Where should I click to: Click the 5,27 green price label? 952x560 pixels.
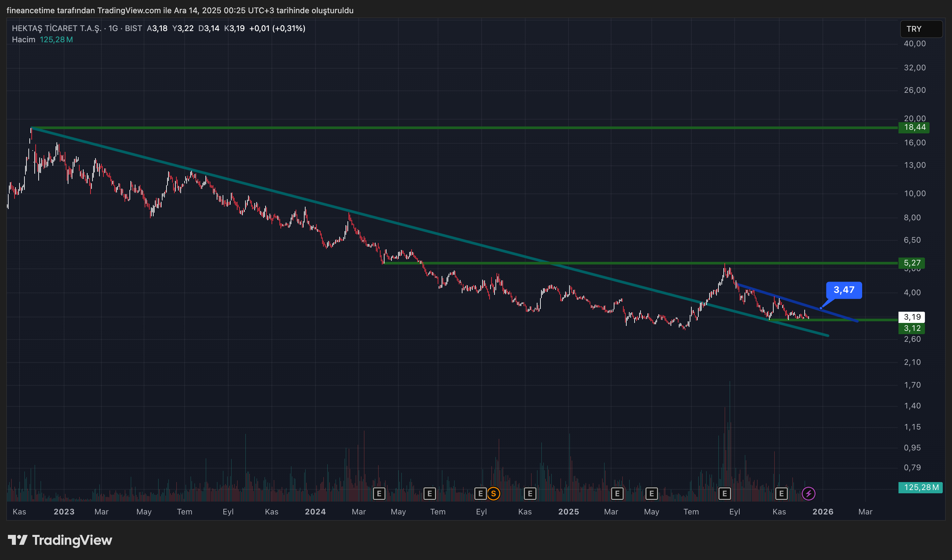[x=912, y=263]
